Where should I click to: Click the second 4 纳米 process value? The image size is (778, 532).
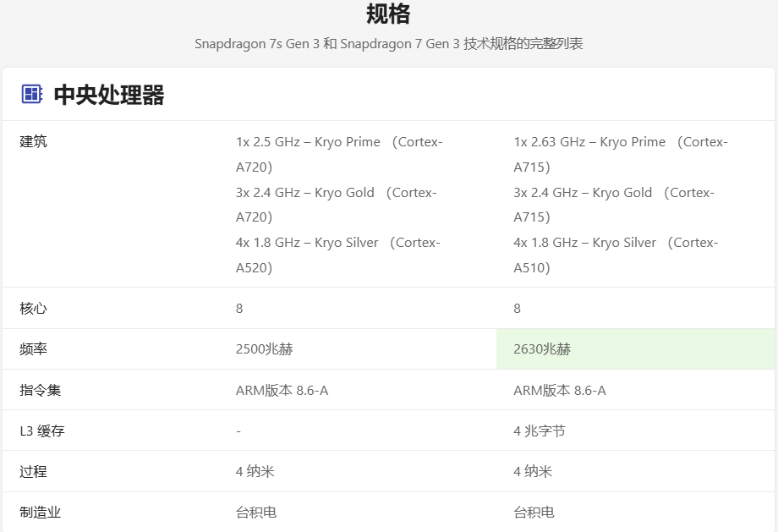[x=533, y=471]
